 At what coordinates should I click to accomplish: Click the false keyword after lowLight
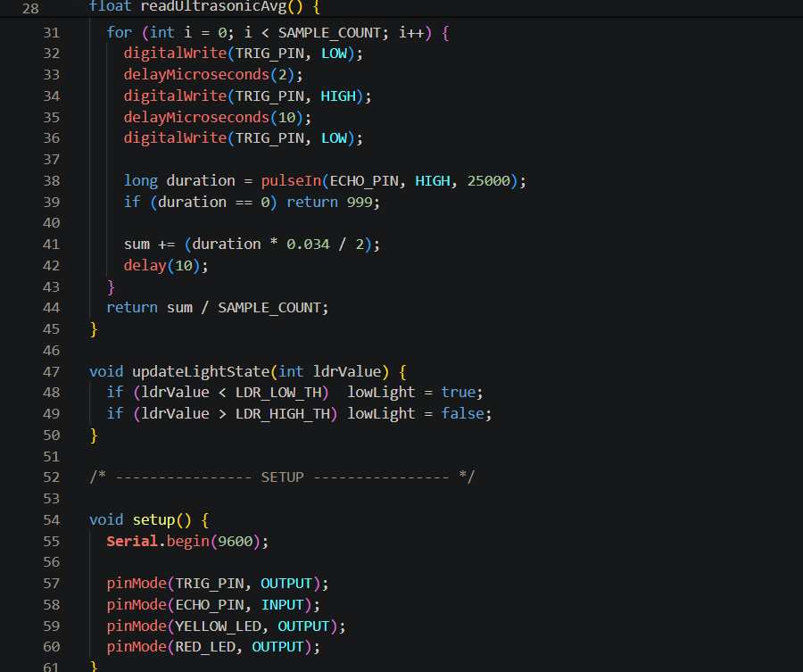463,413
